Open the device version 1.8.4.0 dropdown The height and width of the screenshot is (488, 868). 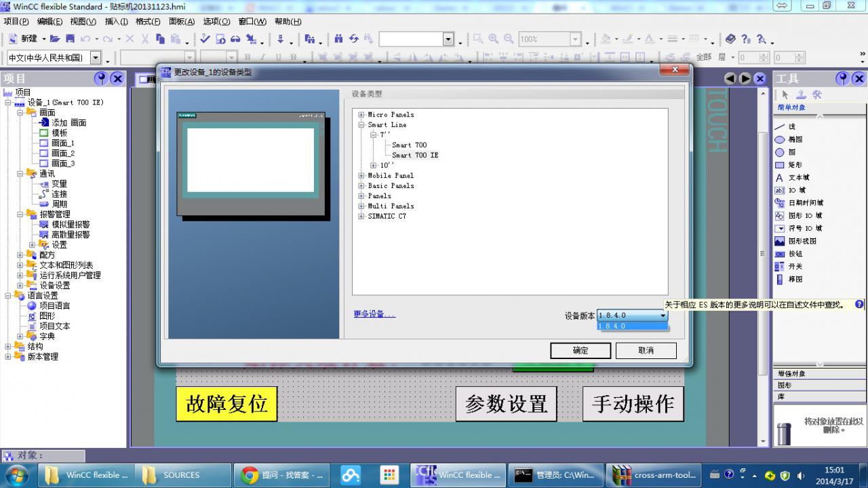(x=663, y=316)
